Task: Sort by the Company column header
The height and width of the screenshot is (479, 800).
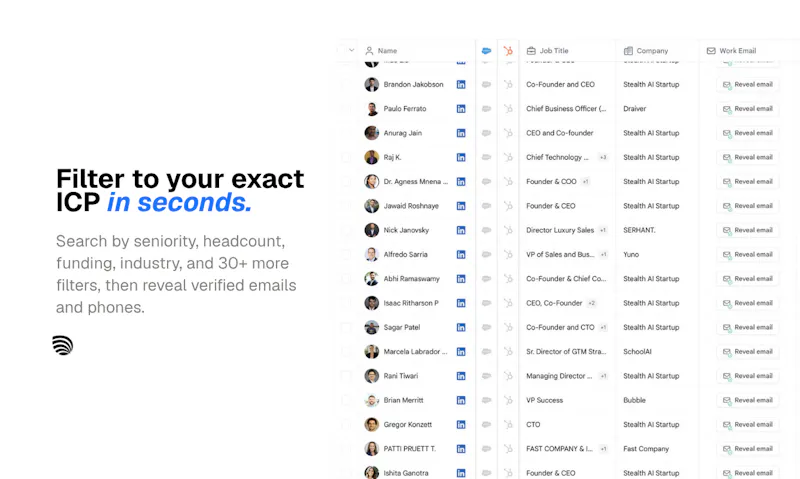Action: [x=652, y=51]
